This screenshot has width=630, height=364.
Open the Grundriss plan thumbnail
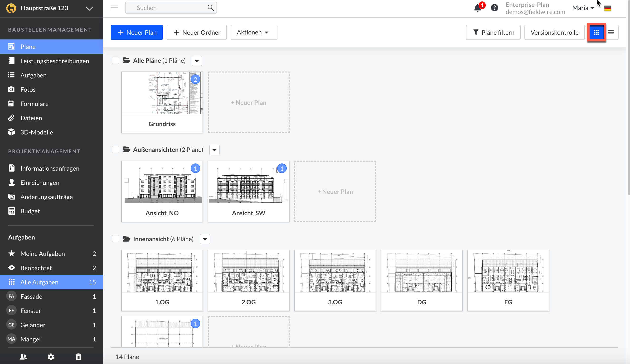pyautogui.click(x=162, y=102)
